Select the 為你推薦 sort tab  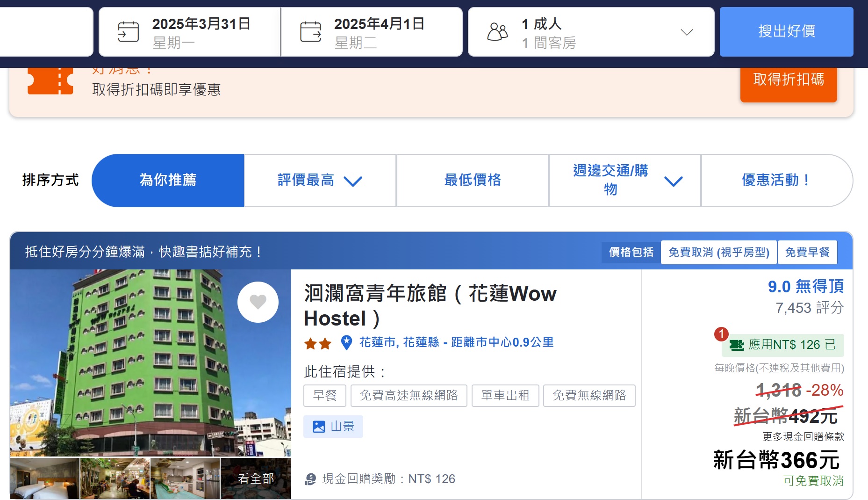click(168, 180)
